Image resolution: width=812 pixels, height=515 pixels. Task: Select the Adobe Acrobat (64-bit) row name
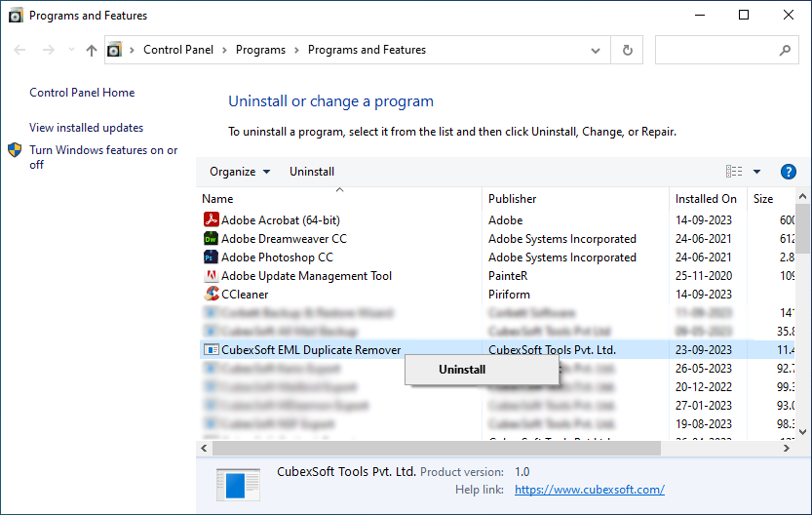point(281,220)
